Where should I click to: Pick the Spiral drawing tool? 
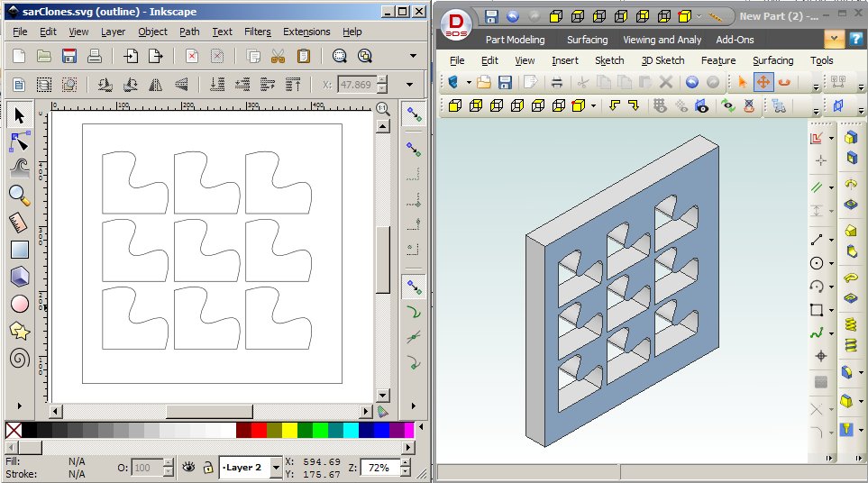pos(19,358)
